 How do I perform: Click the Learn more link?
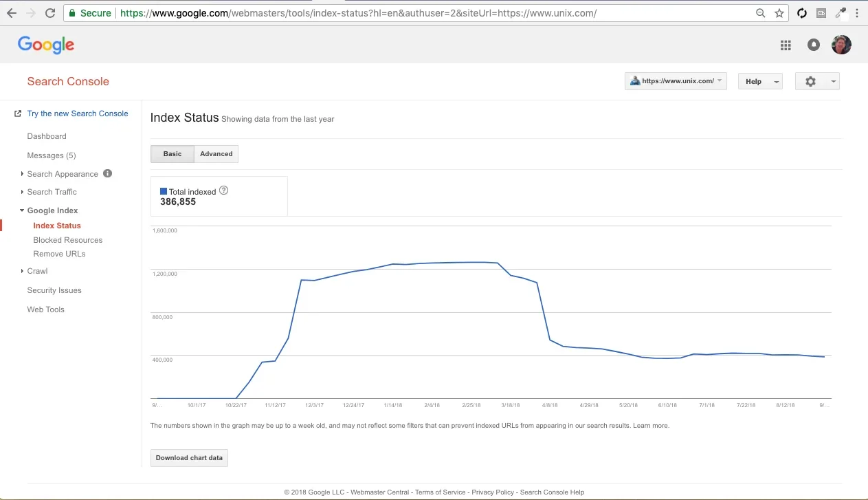tap(651, 426)
